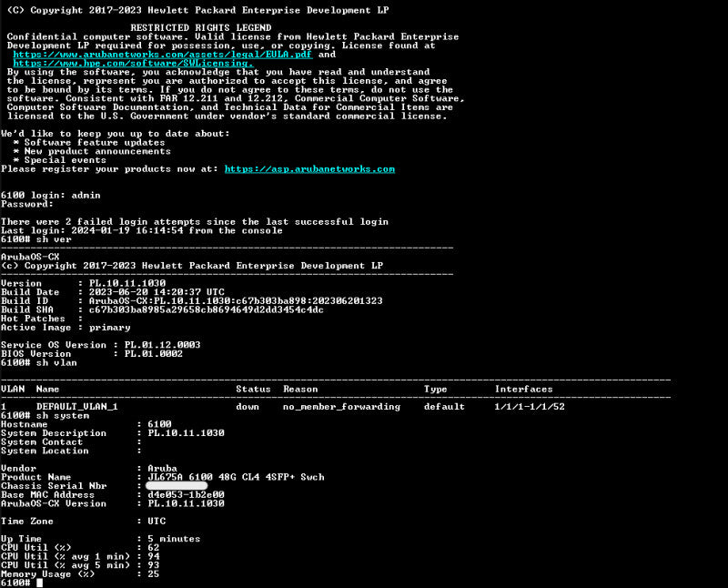The height and width of the screenshot is (588, 728).
Task: Click the 'Last login: 2024-01-19' line
Action: pos(142,231)
